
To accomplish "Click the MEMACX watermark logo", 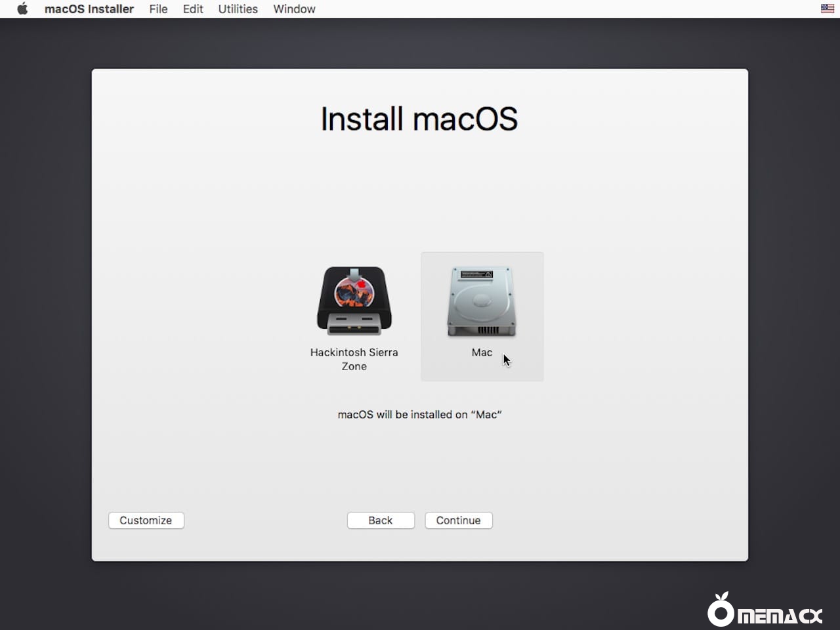I will 765,610.
